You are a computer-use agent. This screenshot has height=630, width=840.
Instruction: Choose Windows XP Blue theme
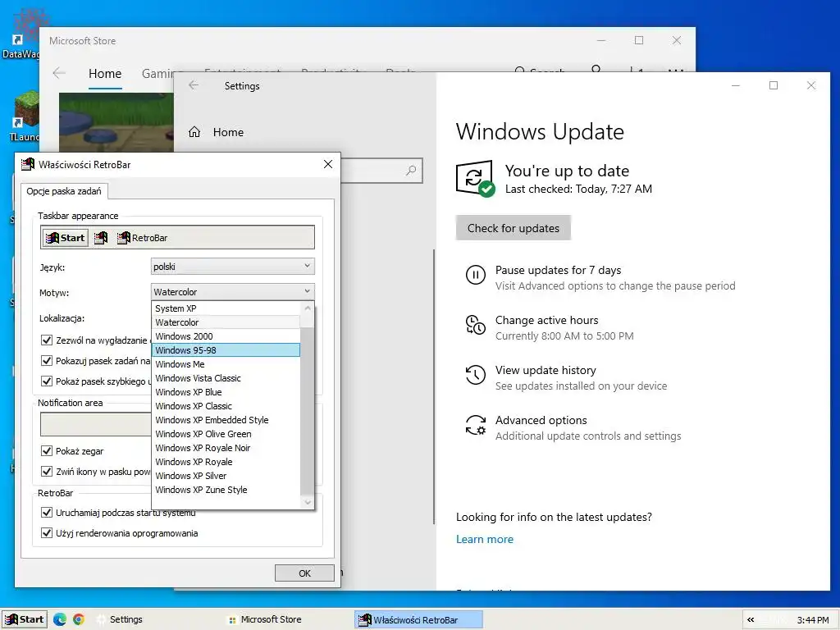click(226, 391)
